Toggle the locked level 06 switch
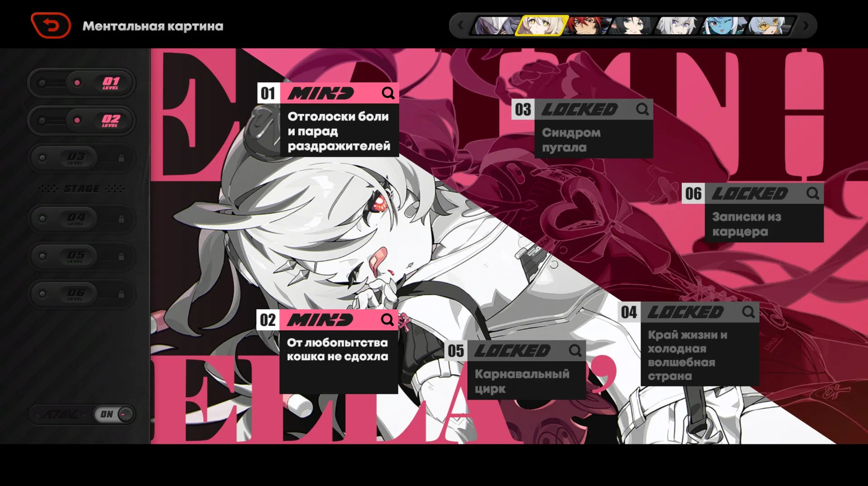868x486 pixels. click(x=81, y=293)
